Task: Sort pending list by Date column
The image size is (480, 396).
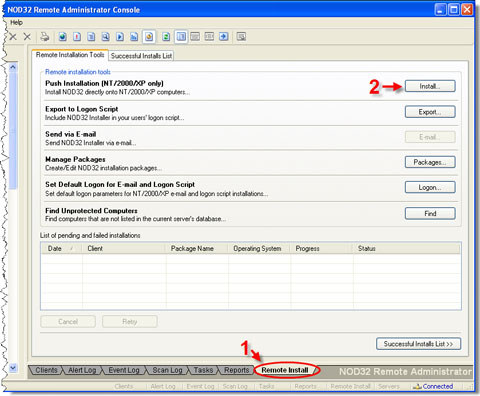Action: (62, 248)
